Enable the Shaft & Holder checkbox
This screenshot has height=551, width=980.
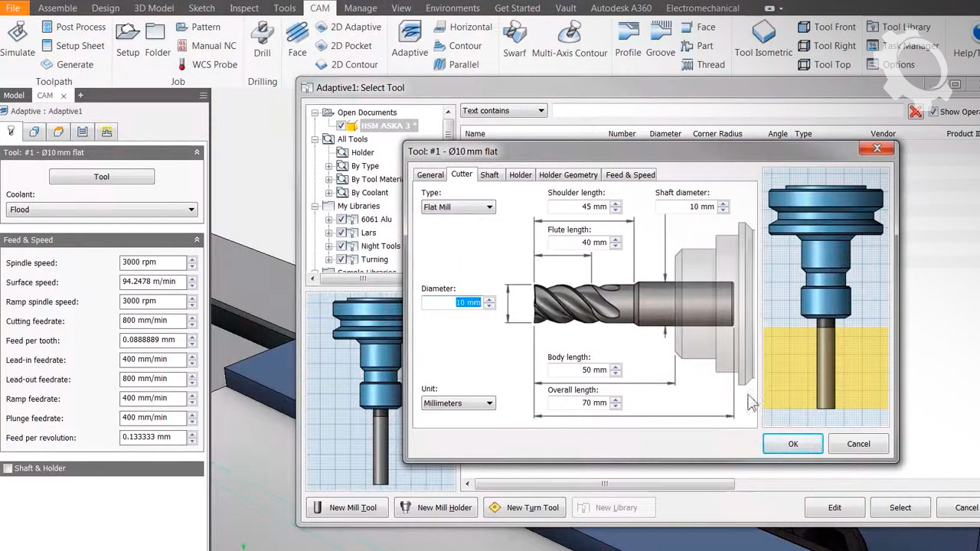(x=8, y=468)
